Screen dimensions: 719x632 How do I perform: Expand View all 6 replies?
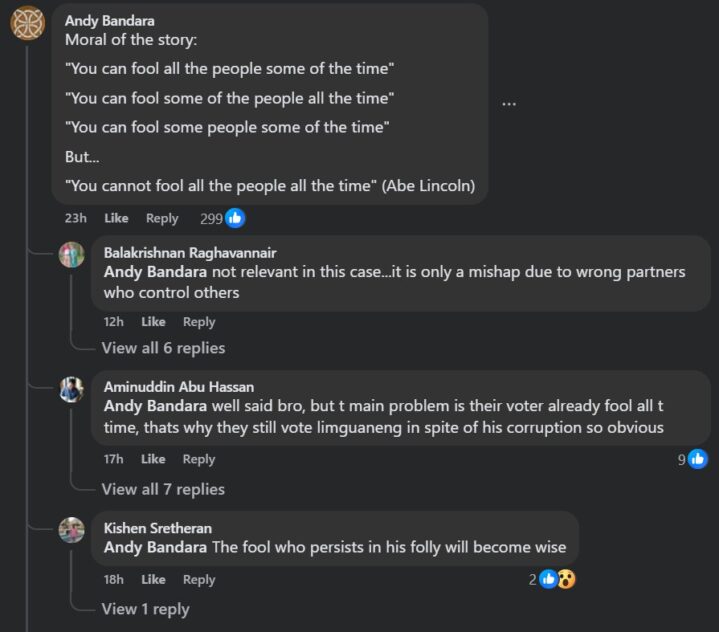pos(163,348)
